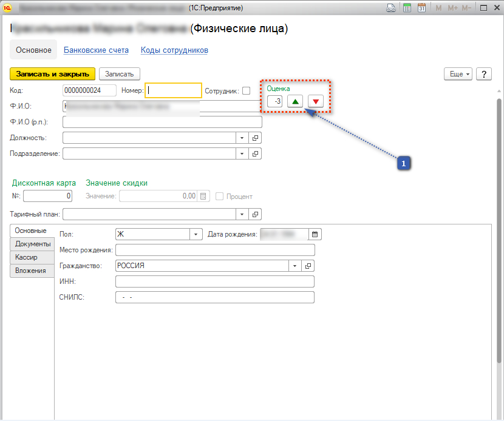Expand the Подразделение dropdown list
Screen dimensions: 504x421
click(x=242, y=153)
